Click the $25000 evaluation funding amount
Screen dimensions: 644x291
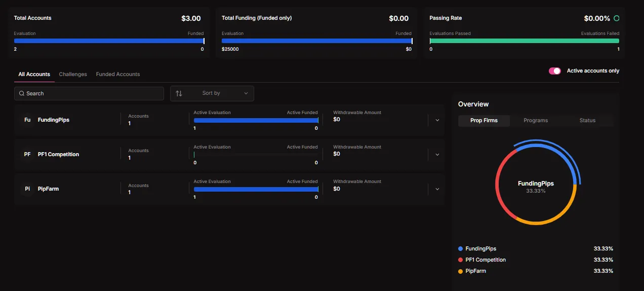click(x=230, y=49)
